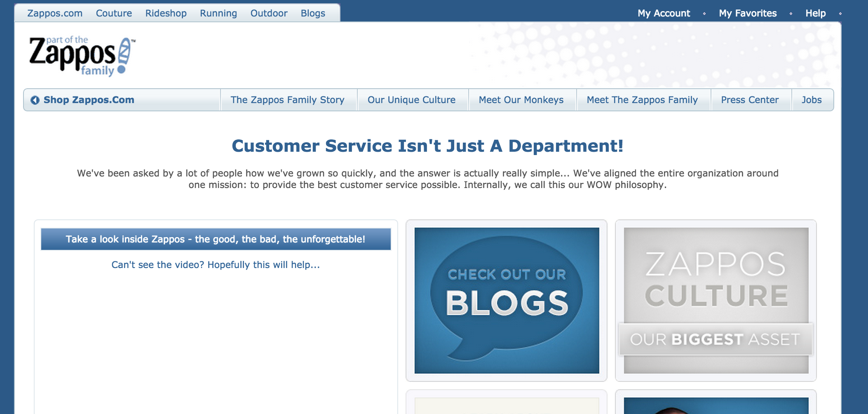Viewport: 868px width, 414px height.
Task: Click the Zappos family logo
Action: (82, 56)
